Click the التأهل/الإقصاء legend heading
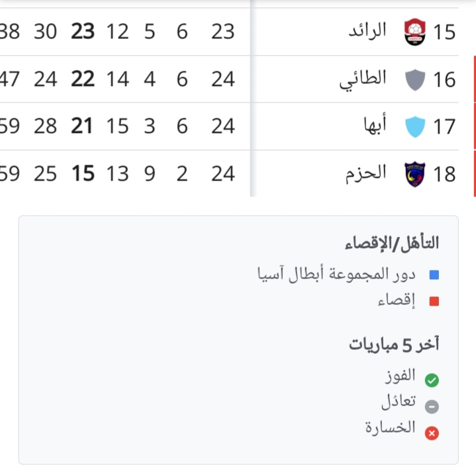476x469 pixels. (x=392, y=243)
